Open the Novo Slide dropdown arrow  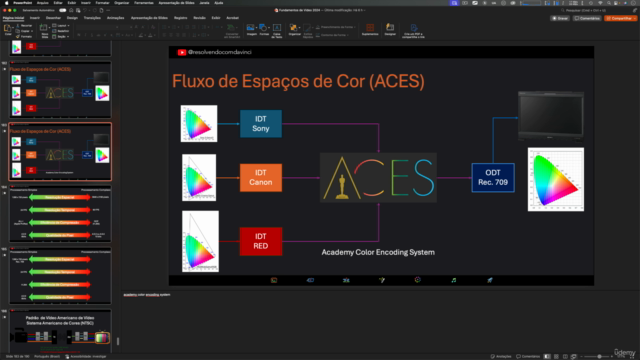(49, 28)
